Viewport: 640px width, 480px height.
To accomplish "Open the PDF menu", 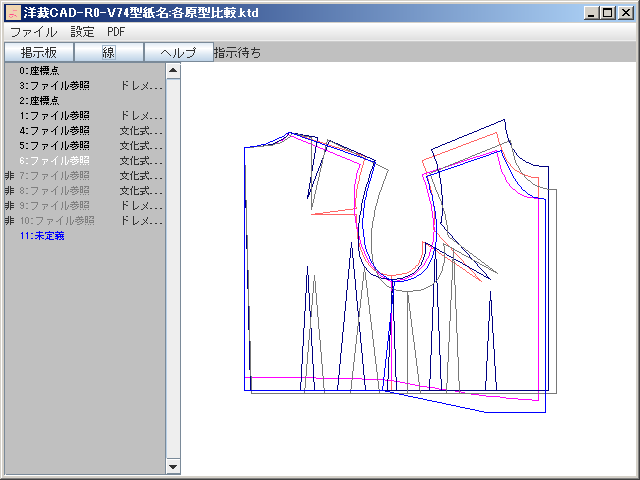I will click(116, 32).
